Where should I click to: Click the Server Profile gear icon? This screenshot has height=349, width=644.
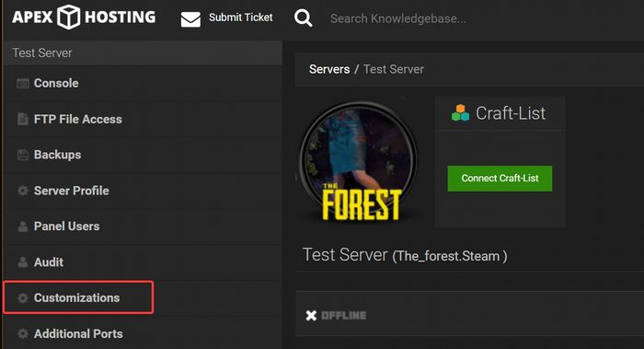pyautogui.click(x=23, y=191)
